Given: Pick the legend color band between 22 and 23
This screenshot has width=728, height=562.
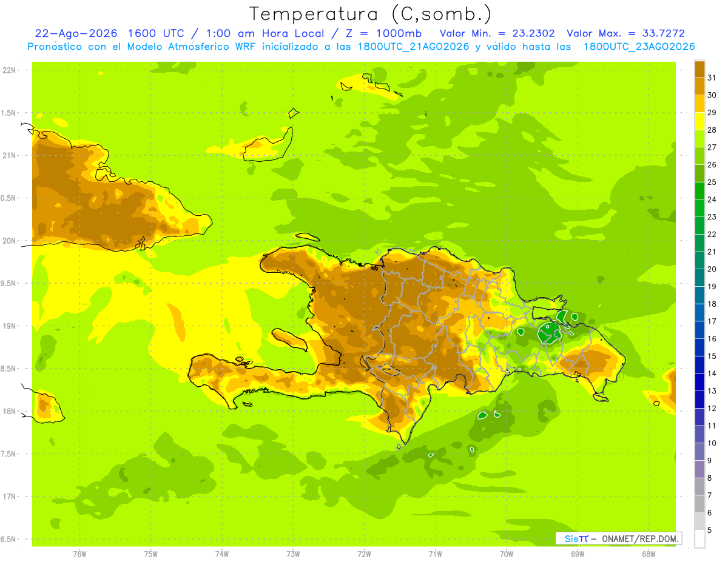Looking at the screenshot, I should coord(699,226).
